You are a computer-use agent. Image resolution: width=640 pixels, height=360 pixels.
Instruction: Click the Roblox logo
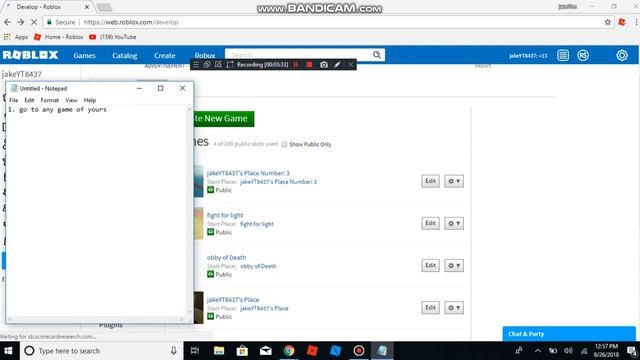(31, 55)
